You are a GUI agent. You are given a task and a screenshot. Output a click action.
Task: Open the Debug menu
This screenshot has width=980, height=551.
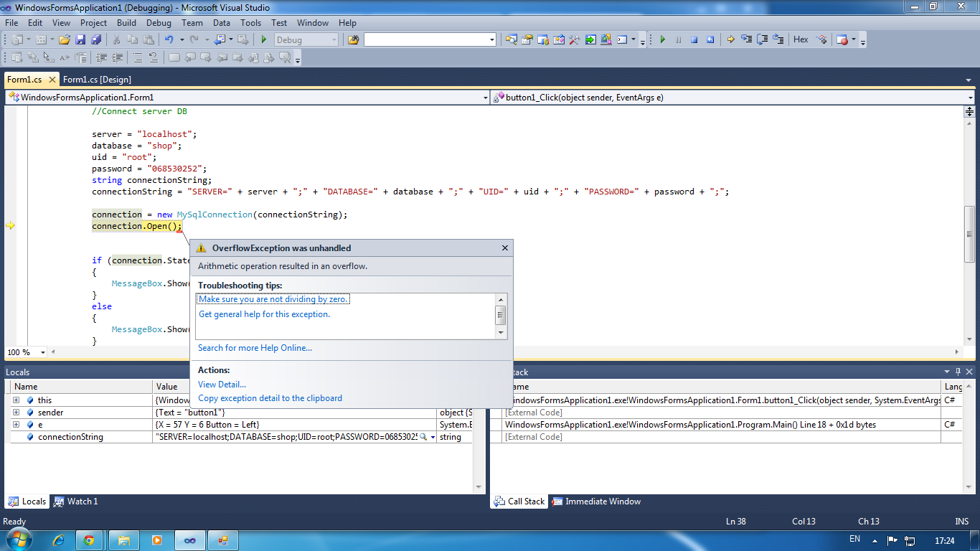[x=159, y=23]
